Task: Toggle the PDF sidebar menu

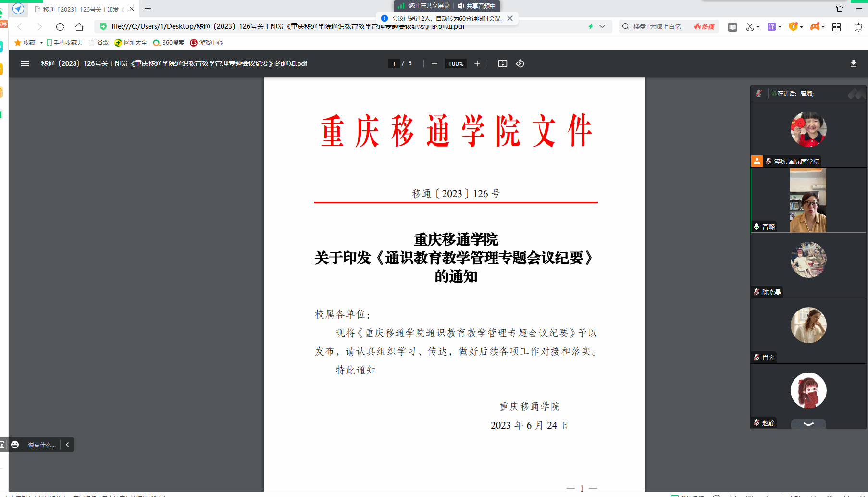Action: click(x=25, y=63)
